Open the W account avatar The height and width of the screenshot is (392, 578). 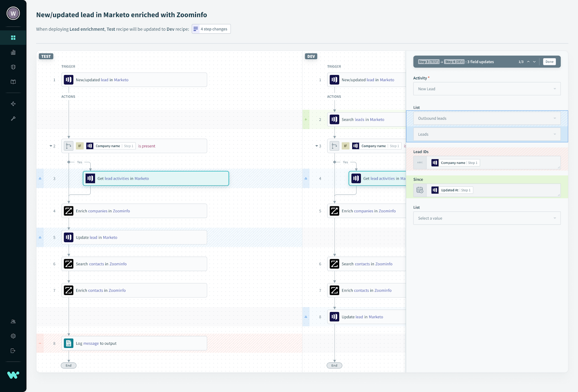point(13,13)
